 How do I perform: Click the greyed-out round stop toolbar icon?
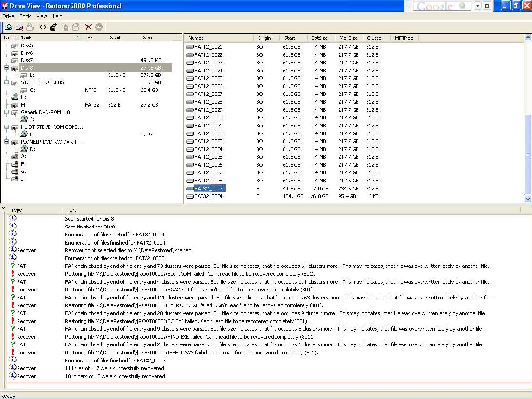(99, 27)
